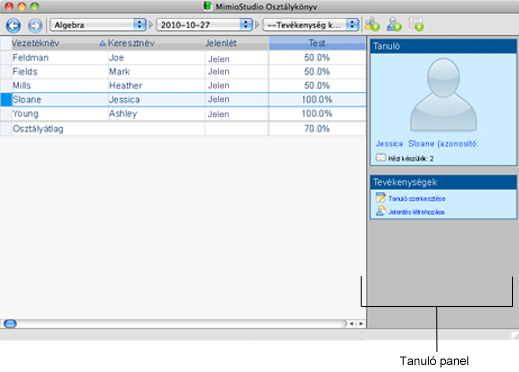Open the Tevékenység activity dropdown
Image resolution: width=519 pixels, height=372 pixels.
(x=311, y=25)
